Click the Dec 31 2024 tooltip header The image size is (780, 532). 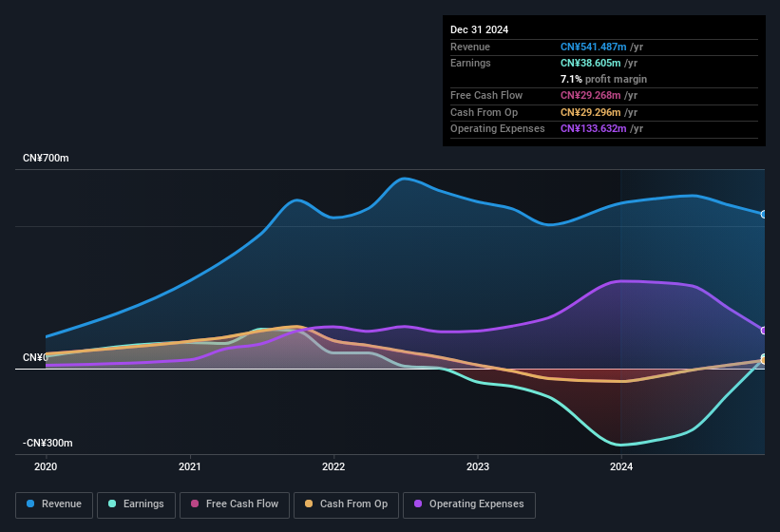(479, 29)
